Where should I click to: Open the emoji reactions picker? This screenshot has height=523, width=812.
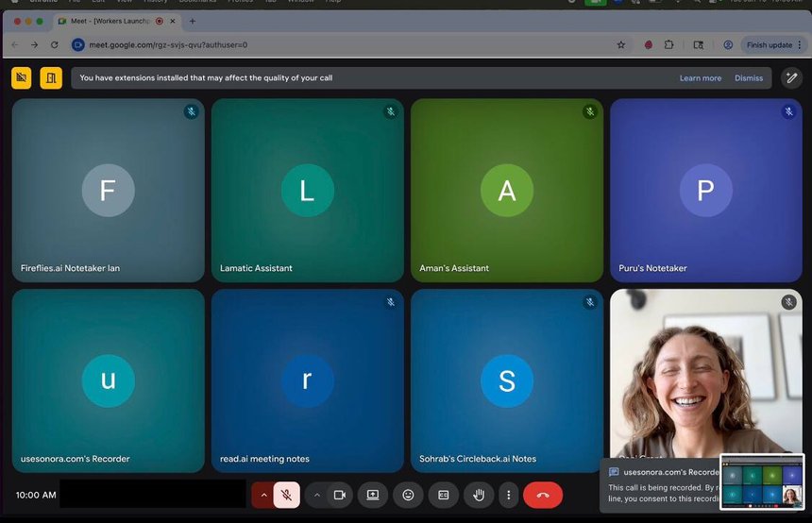408,495
